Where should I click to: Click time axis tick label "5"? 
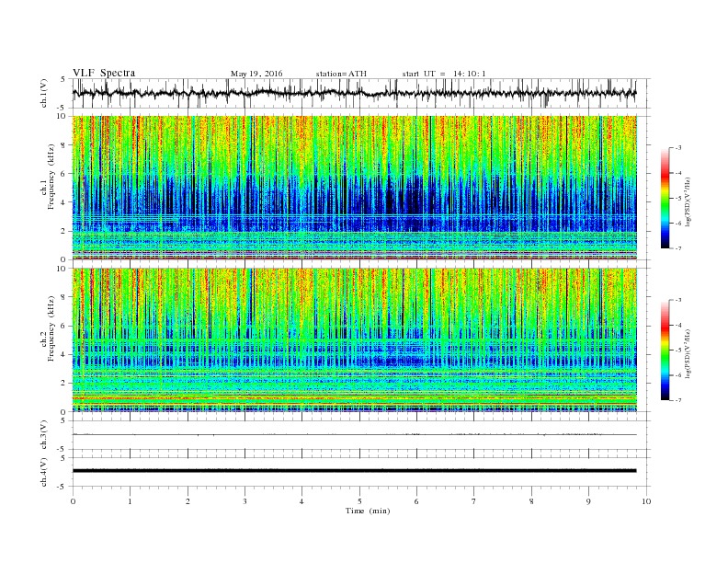click(x=359, y=501)
